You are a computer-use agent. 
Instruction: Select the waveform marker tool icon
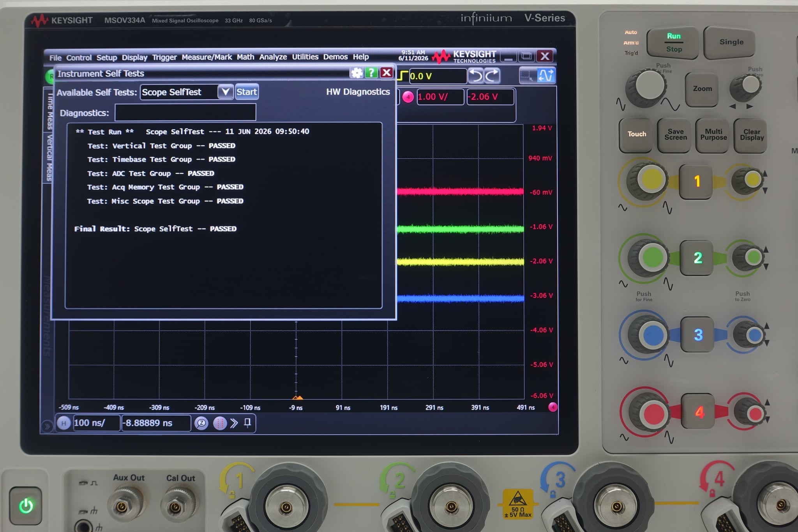[x=546, y=75]
